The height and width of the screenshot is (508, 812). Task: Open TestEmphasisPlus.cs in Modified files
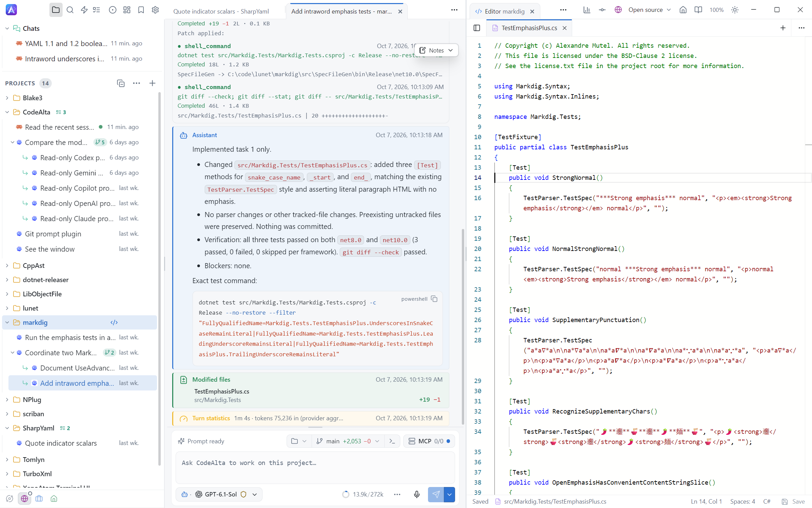click(222, 391)
